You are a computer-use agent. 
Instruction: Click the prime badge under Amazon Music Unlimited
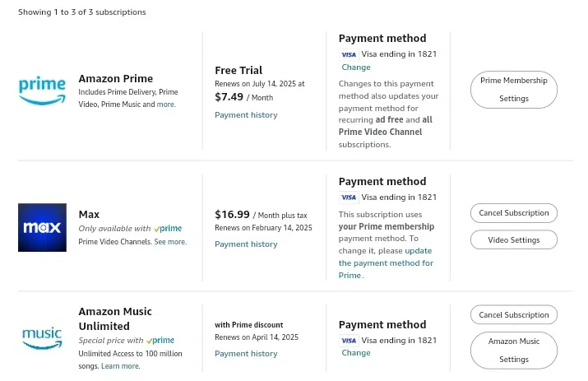tap(160, 340)
